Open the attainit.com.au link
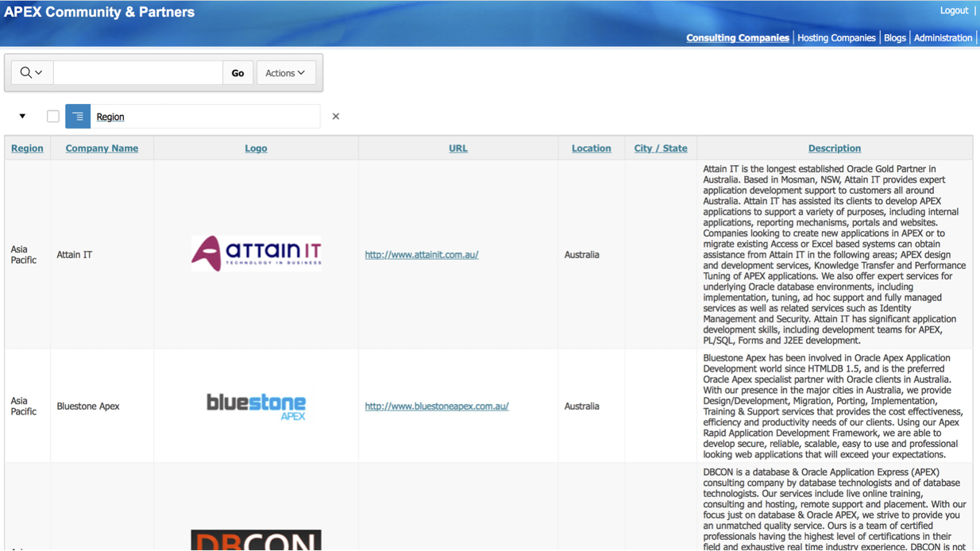Viewport: 980px width, 551px height. (422, 255)
